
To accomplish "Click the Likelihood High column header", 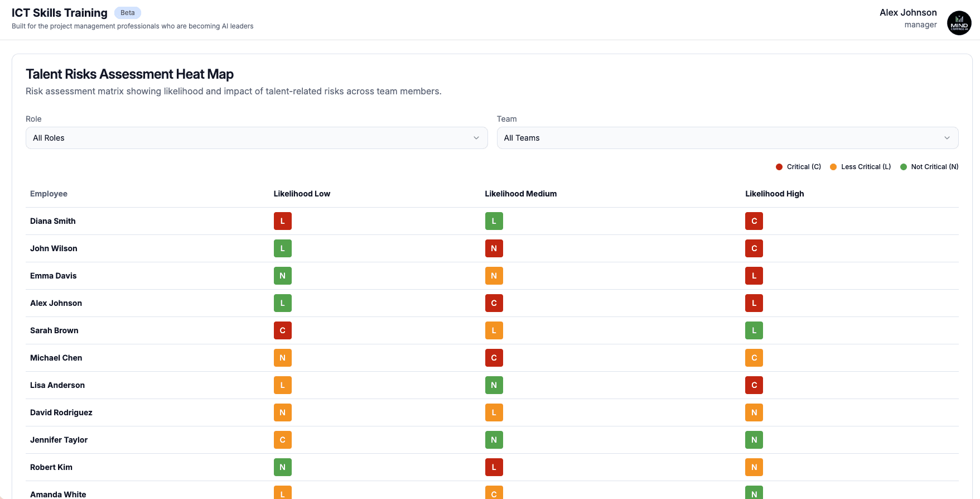I will 775,194.
